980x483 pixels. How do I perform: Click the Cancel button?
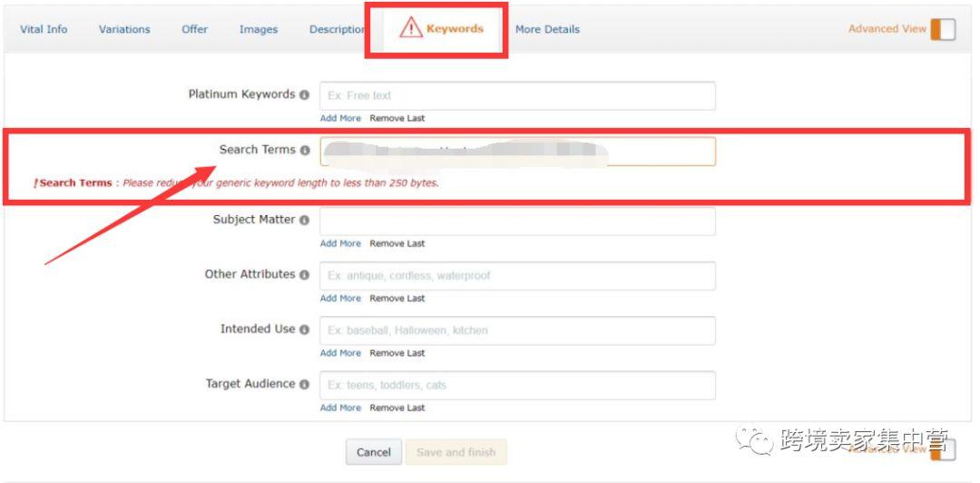coord(374,452)
